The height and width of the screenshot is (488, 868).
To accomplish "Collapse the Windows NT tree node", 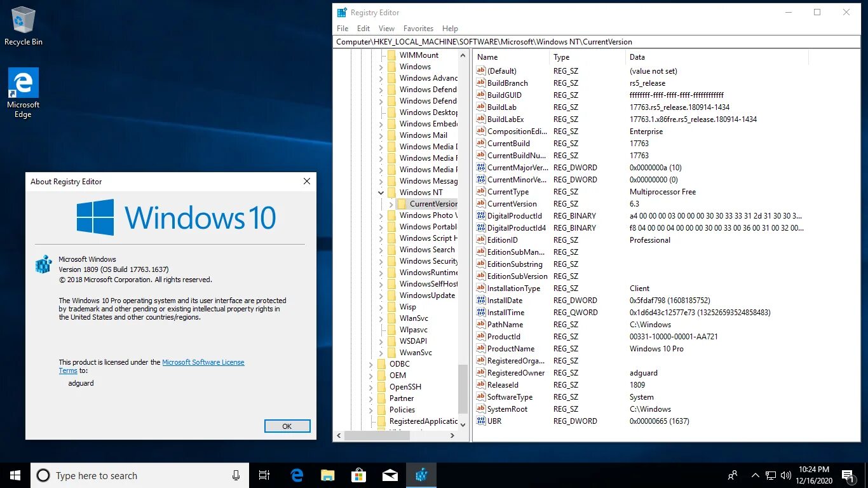I will click(381, 193).
